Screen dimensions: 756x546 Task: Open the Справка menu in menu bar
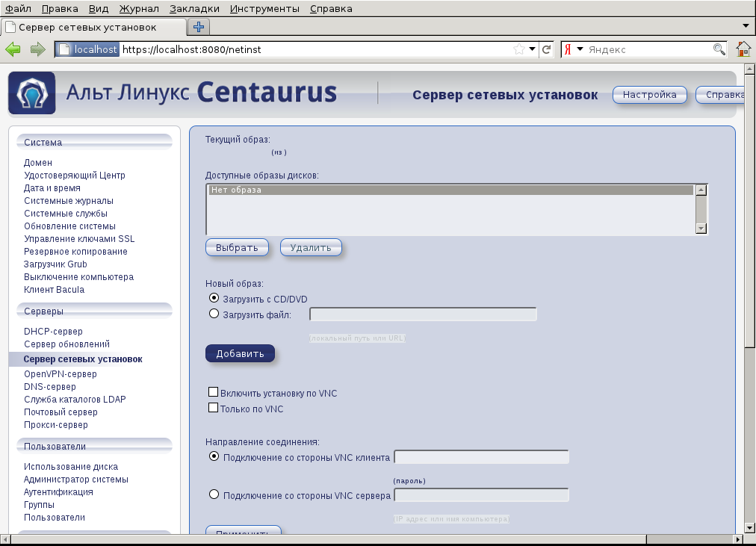[x=331, y=9]
